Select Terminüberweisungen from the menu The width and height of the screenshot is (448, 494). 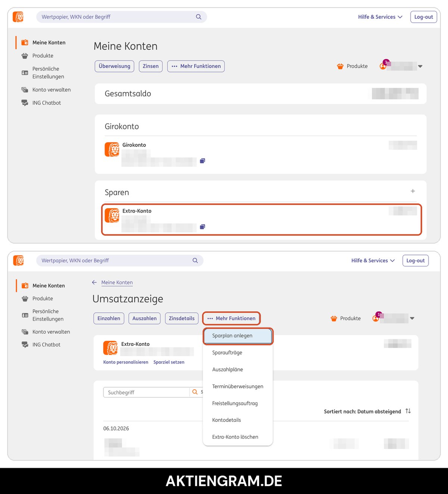tap(238, 386)
